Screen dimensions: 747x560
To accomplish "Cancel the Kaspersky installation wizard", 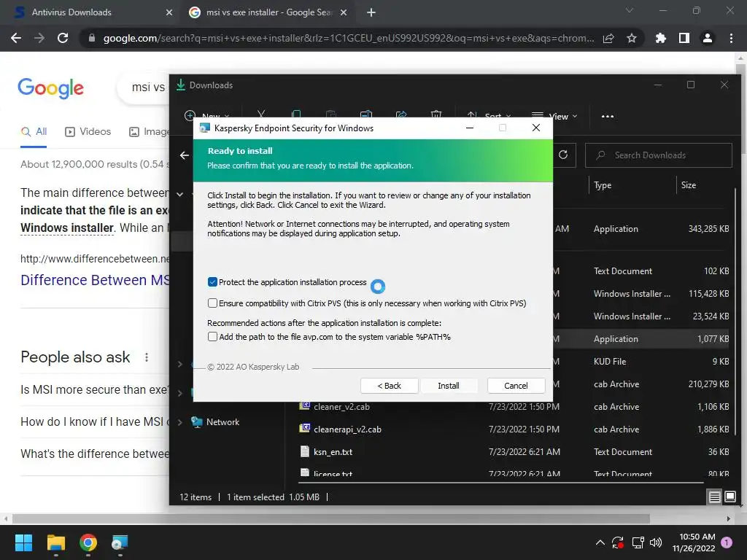I will [516, 386].
